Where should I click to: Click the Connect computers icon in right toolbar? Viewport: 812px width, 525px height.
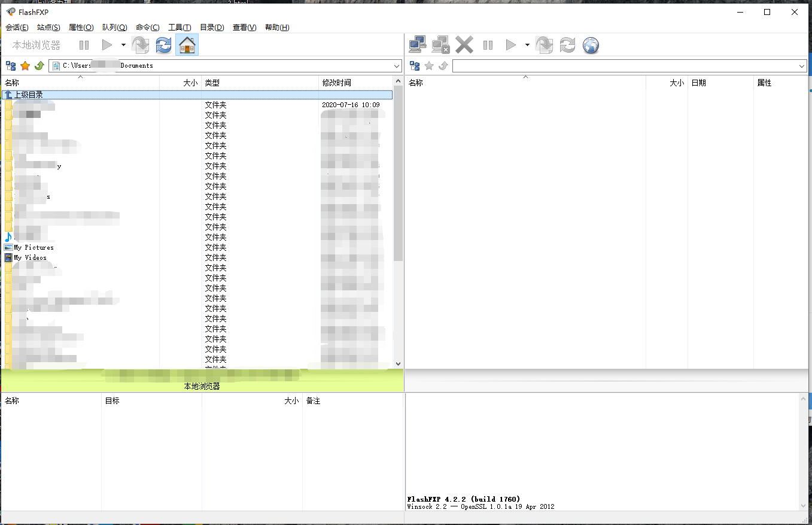point(418,45)
